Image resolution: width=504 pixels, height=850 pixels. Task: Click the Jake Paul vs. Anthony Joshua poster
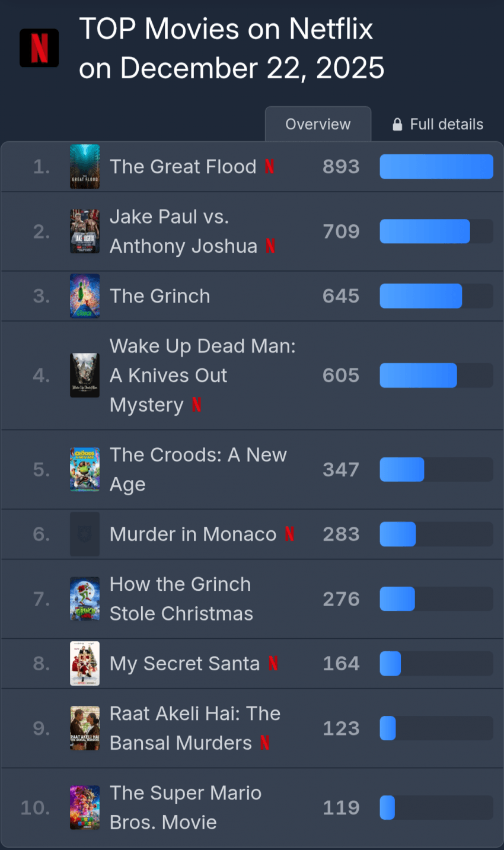[85, 231]
